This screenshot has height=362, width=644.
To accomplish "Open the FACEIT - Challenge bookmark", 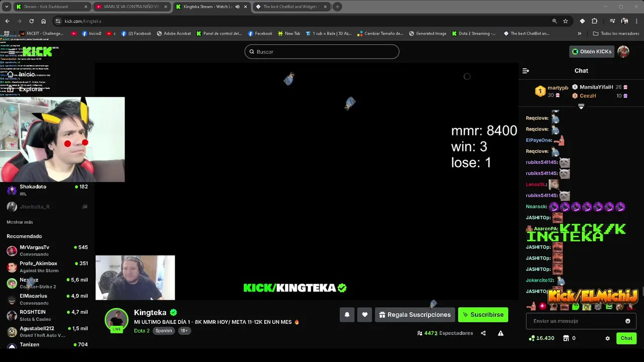I will (x=41, y=34).
